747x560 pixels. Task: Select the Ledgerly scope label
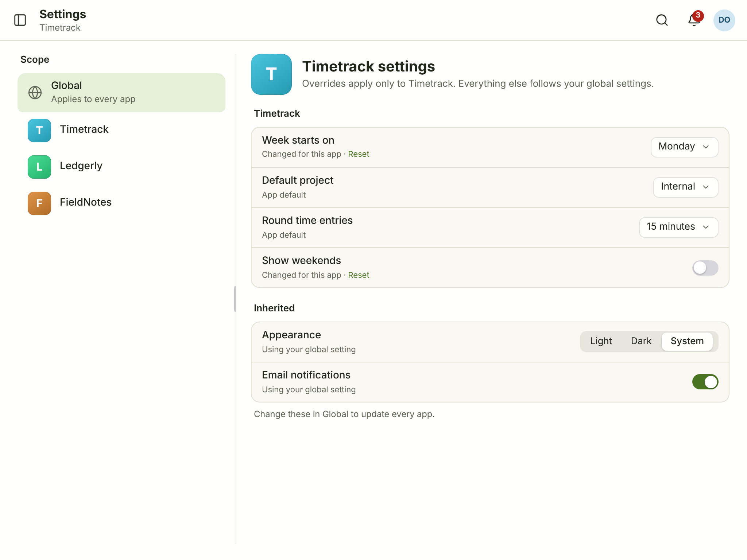point(81,166)
